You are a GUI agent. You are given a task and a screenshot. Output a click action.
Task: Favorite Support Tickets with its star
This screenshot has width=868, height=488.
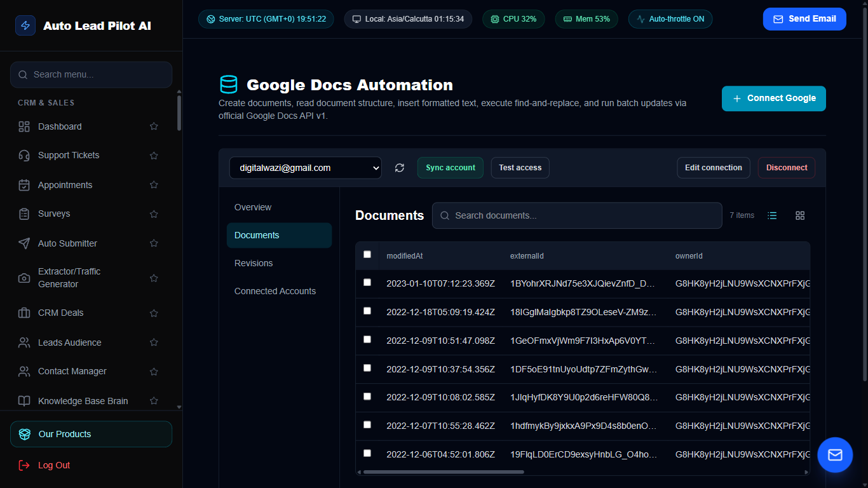coord(154,155)
